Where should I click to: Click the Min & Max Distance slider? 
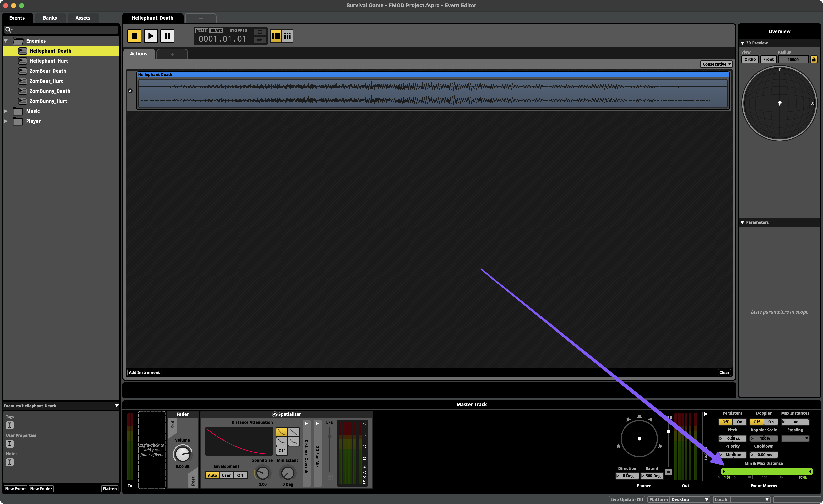coord(767,471)
